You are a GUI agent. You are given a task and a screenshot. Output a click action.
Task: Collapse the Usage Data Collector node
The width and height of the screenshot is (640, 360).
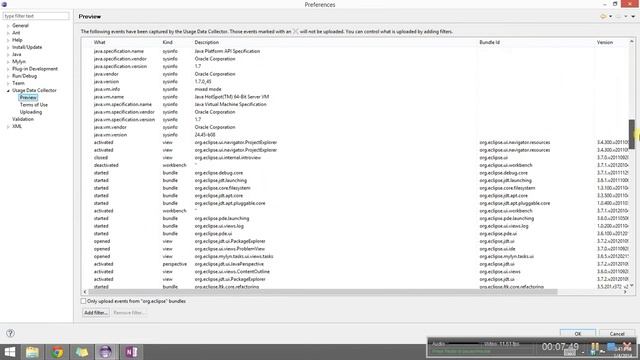click(8, 91)
